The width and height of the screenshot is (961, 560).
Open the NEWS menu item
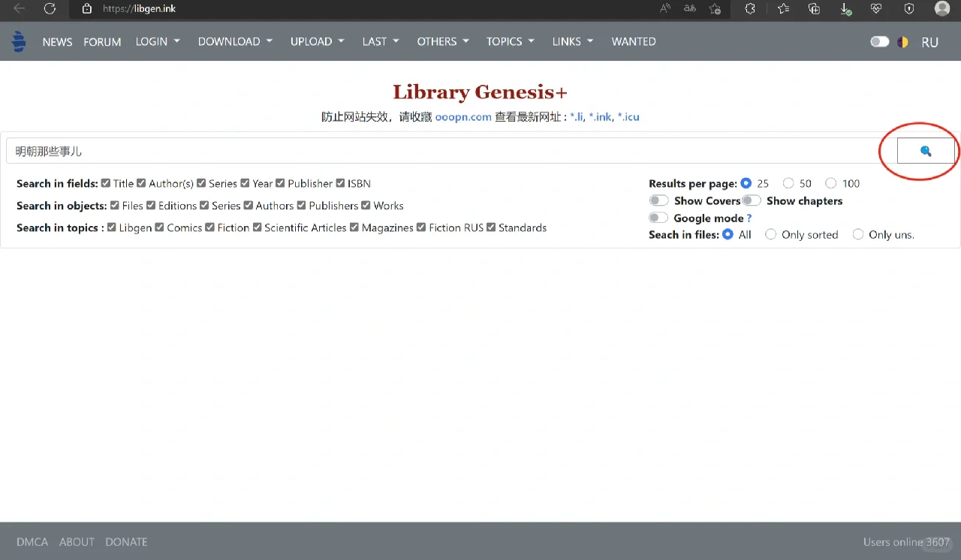tap(58, 42)
